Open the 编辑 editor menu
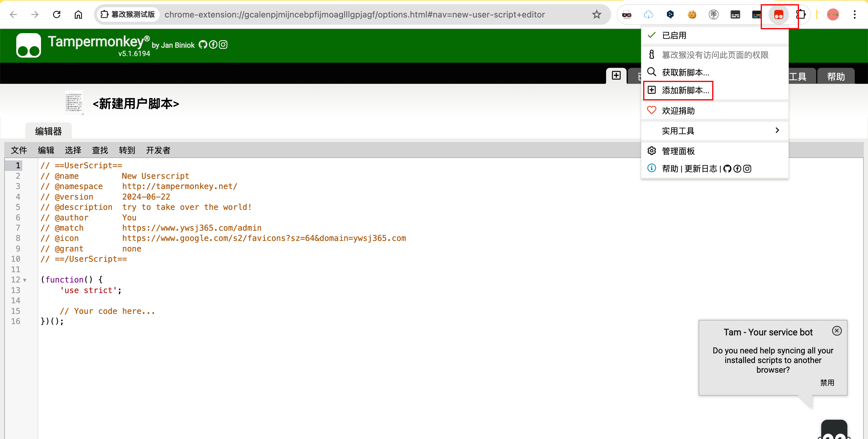868x439 pixels. pos(46,150)
